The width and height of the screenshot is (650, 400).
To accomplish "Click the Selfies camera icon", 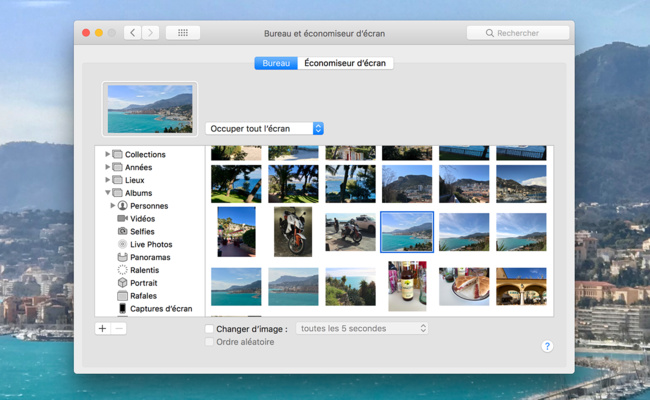I will tap(122, 231).
